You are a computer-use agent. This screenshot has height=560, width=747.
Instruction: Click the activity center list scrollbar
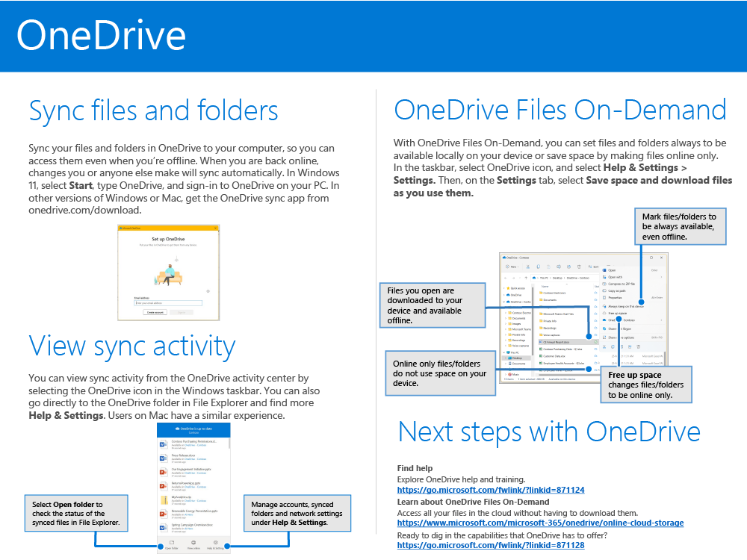pyautogui.click(x=229, y=444)
